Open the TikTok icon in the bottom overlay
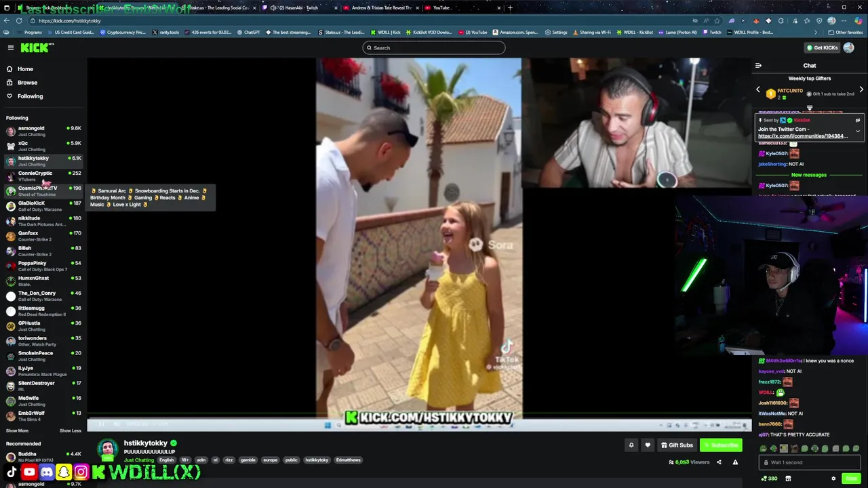868x488 pixels. (x=12, y=472)
